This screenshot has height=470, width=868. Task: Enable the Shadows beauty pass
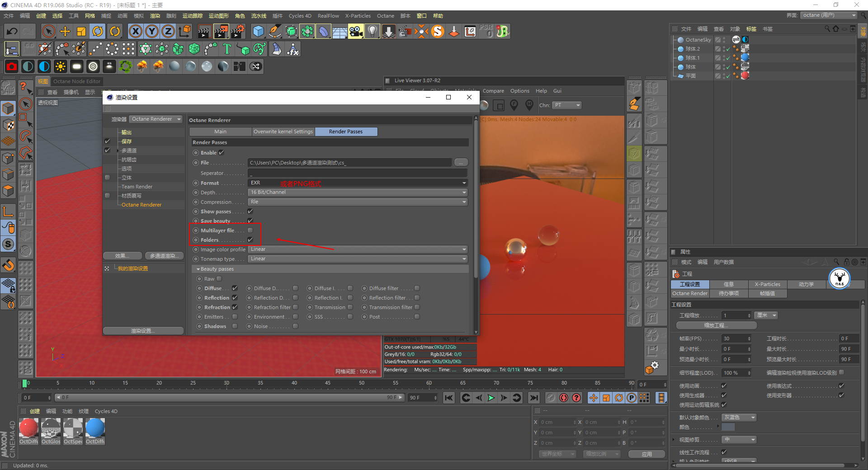pos(235,326)
